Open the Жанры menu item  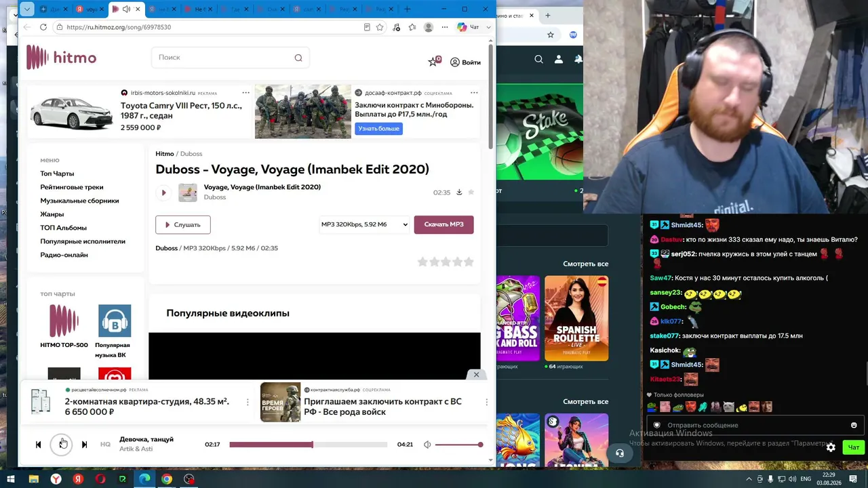pyautogui.click(x=52, y=214)
